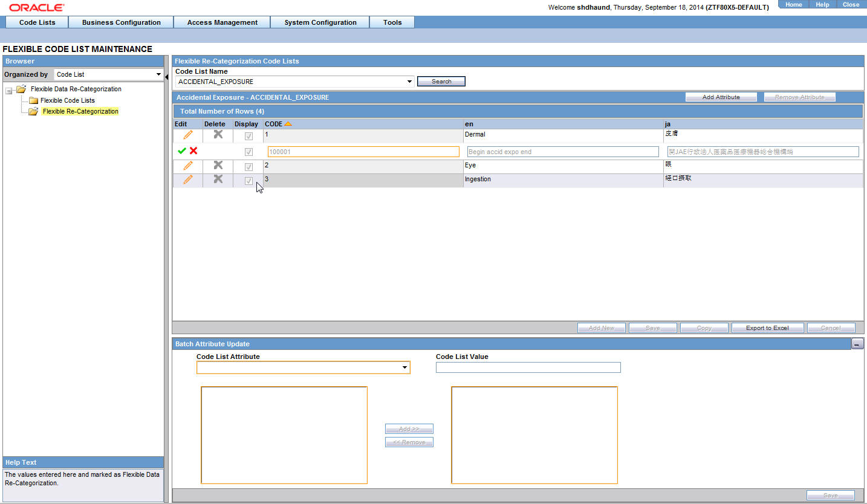This screenshot has height=504, width=867.
Task: Toggle Display checkbox for Dermal row
Action: pos(248,136)
